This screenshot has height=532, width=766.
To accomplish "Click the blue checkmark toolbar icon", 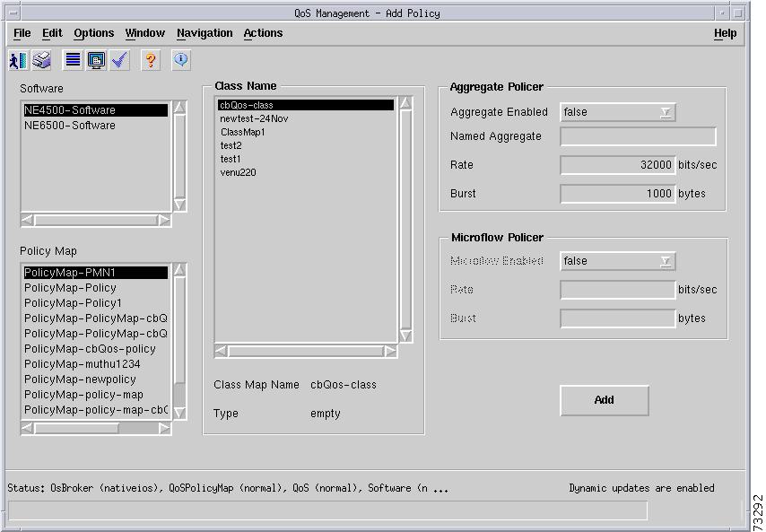I will pos(119,61).
